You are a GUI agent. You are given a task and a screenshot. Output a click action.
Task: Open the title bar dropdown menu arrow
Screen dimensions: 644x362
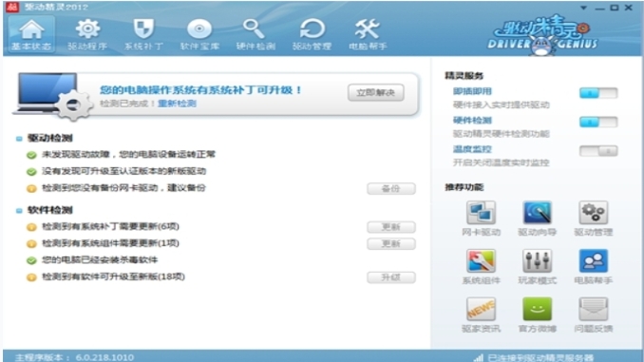[x=583, y=8]
